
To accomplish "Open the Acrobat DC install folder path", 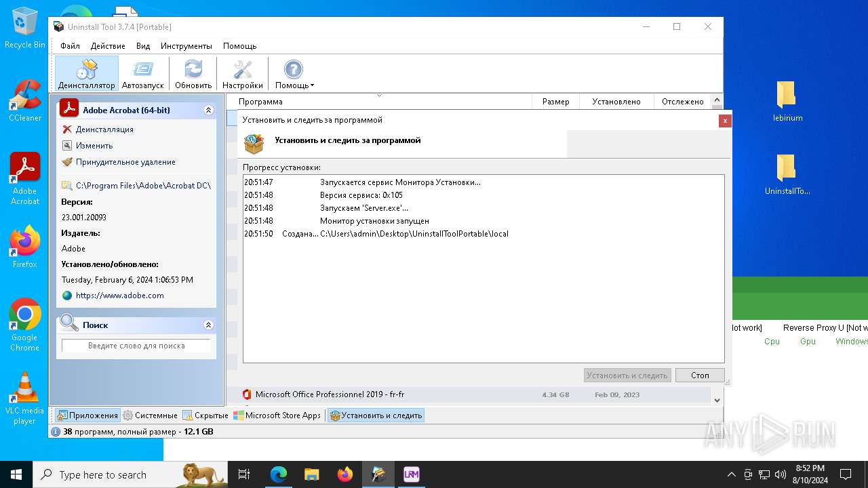I will pos(143,186).
